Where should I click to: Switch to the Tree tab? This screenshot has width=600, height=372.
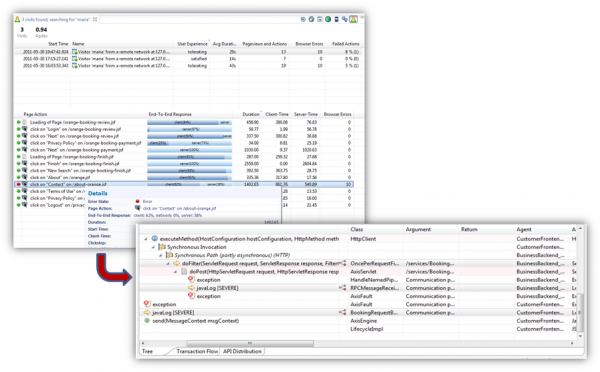[x=147, y=351]
